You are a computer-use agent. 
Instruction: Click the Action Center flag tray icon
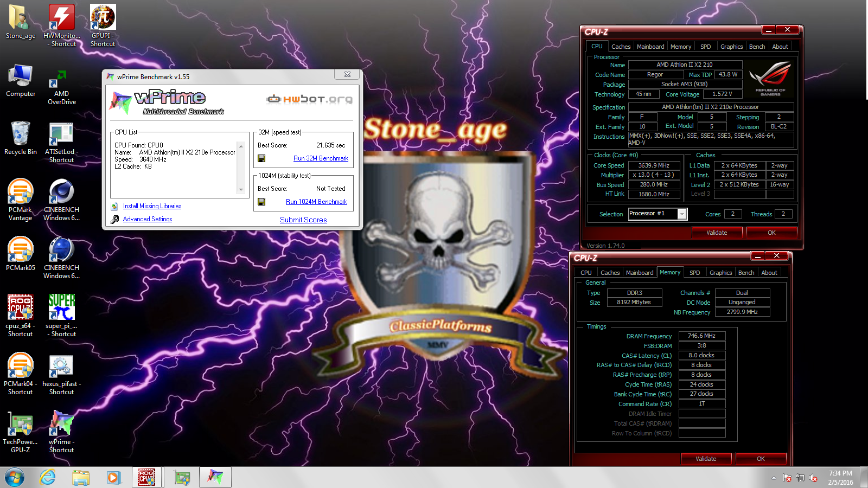[787, 478]
